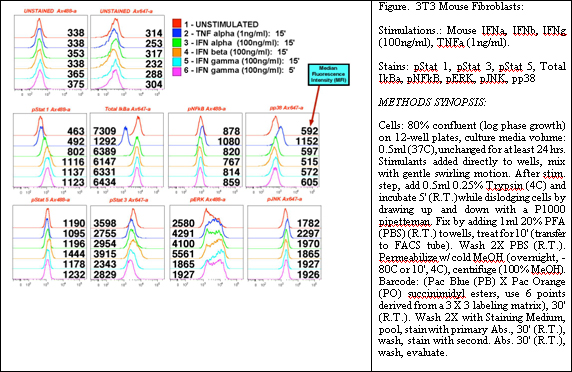Select the pJNK Ax647-a histogram panel

[284, 243]
